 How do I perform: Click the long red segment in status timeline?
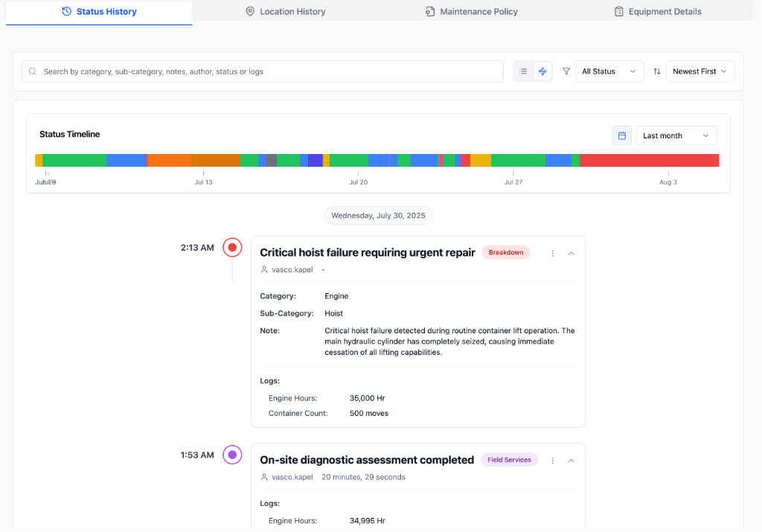[x=649, y=160]
